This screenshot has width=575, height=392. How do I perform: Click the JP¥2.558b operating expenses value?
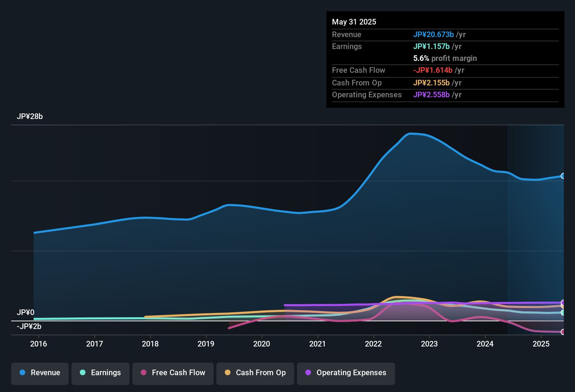pos(431,95)
